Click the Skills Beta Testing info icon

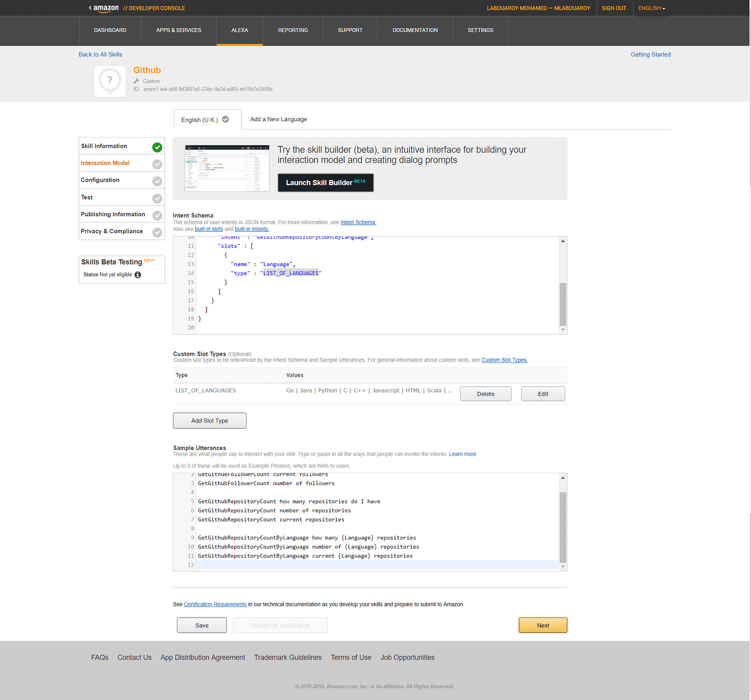(x=138, y=275)
